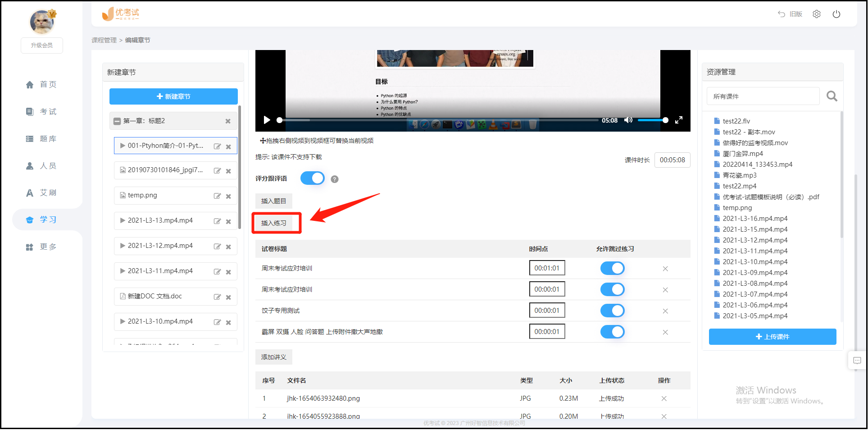Click the 添加讲义 button

point(274,357)
